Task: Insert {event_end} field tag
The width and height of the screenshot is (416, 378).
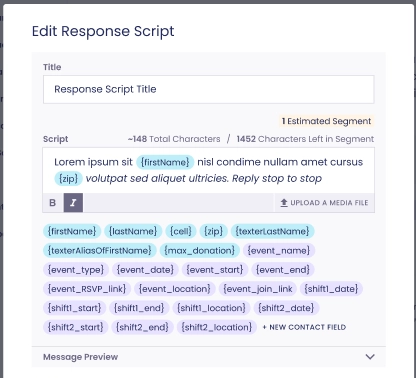Action: click(283, 269)
